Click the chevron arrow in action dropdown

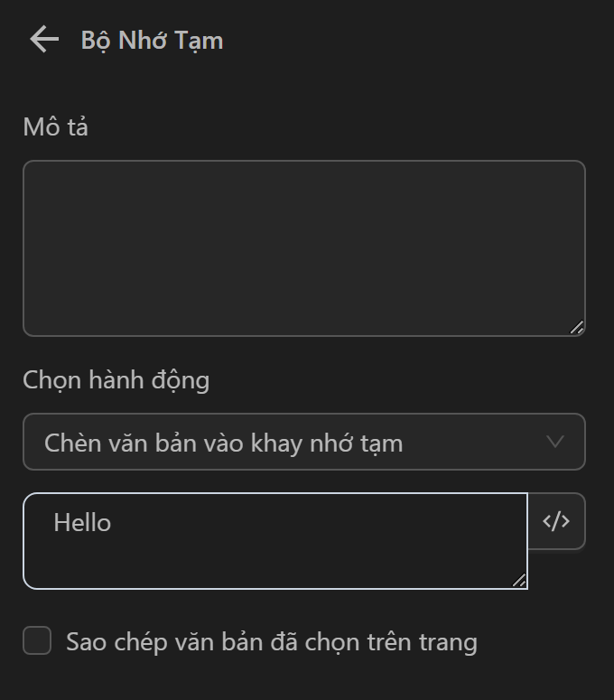click(555, 442)
